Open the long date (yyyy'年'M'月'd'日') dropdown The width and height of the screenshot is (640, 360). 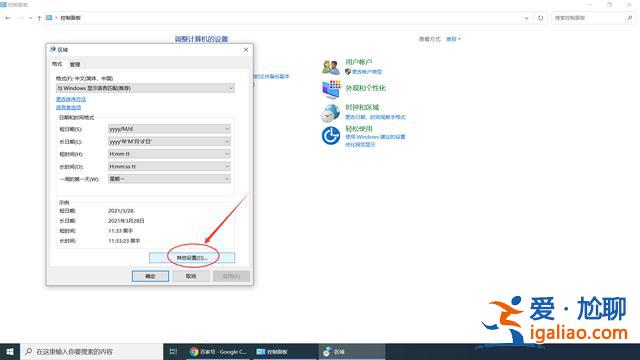click(x=169, y=141)
